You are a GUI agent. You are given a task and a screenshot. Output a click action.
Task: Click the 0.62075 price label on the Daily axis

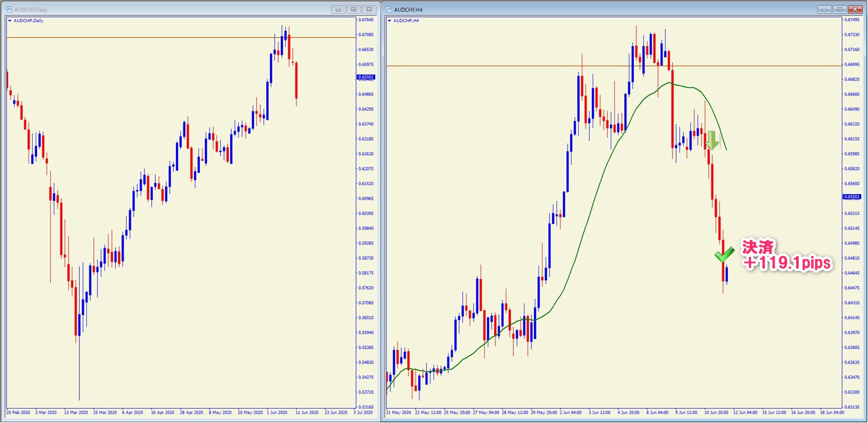pos(366,169)
